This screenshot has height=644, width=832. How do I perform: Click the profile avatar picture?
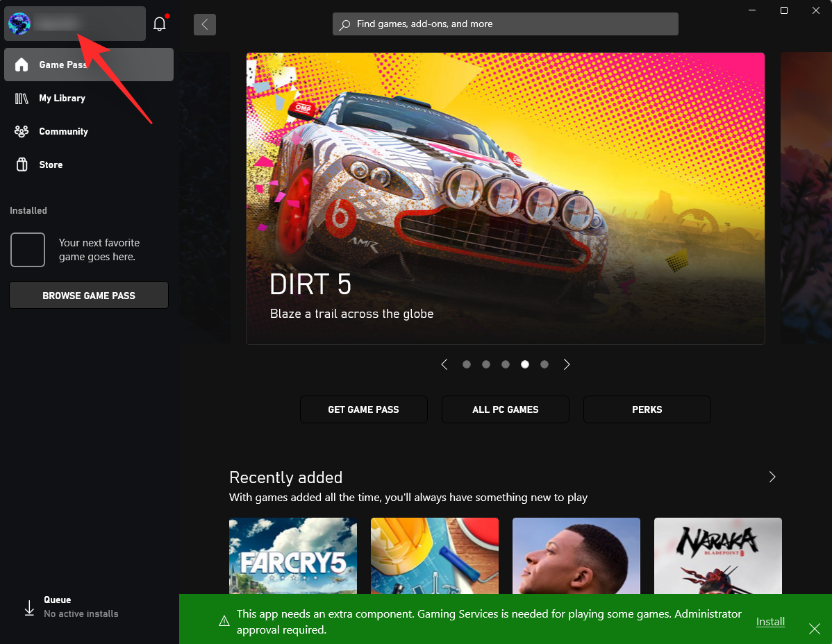[19, 24]
